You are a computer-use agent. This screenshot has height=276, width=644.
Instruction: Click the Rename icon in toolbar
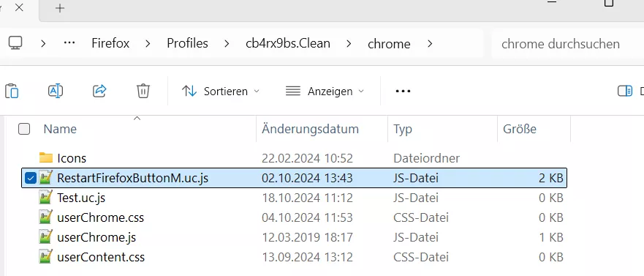point(56,91)
